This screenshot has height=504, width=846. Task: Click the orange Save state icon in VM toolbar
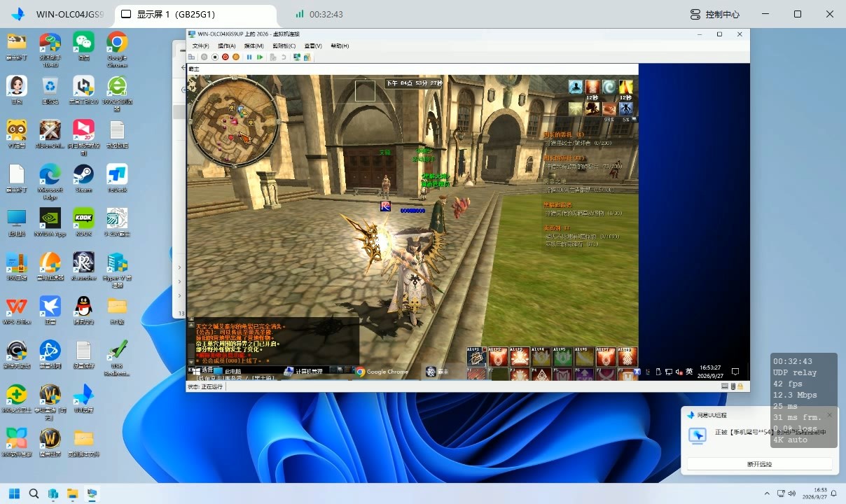pyautogui.click(x=236, y=57)
